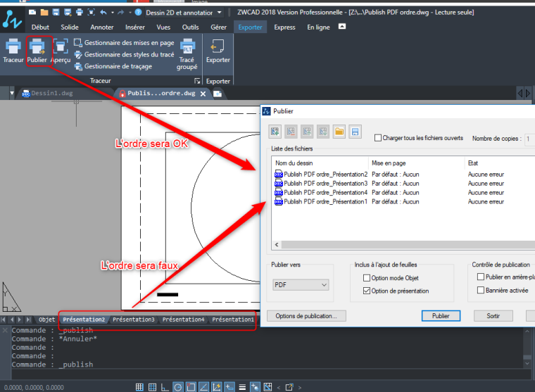Toggle object snap in status bar
This screenshot has height=392, width=535.
coord(191,387)
